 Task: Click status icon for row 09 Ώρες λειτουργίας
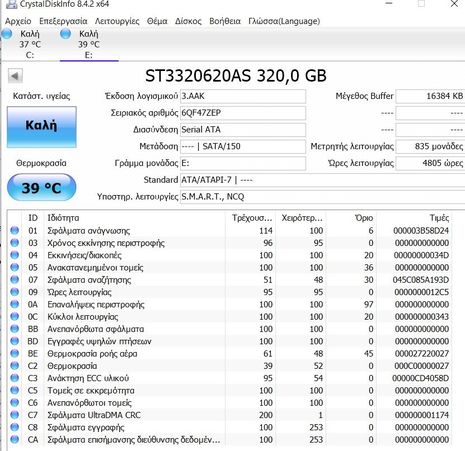click(14, 292)
